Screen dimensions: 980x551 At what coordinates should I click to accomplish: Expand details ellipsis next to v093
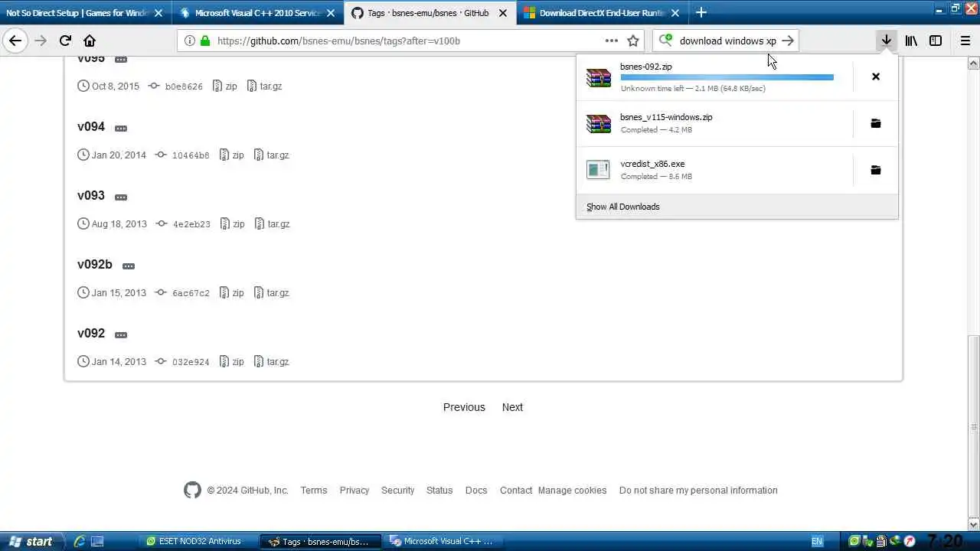[x=121, y=197]
